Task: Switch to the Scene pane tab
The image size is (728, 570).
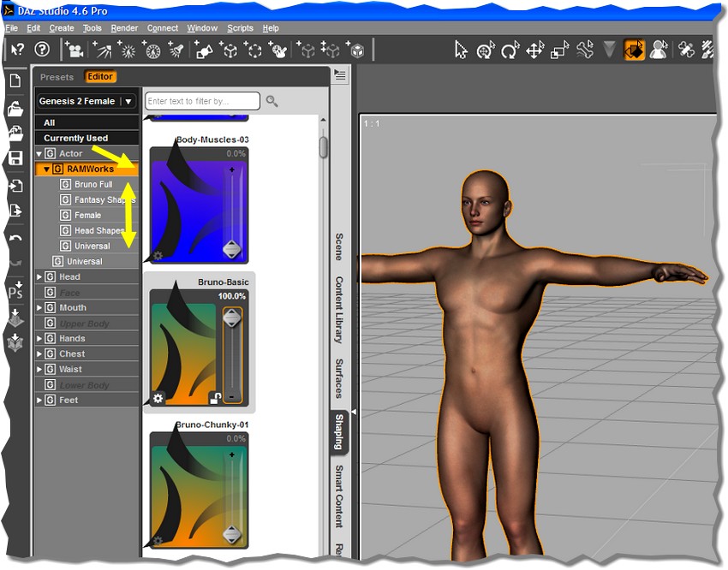Action: tap(339, 246)
